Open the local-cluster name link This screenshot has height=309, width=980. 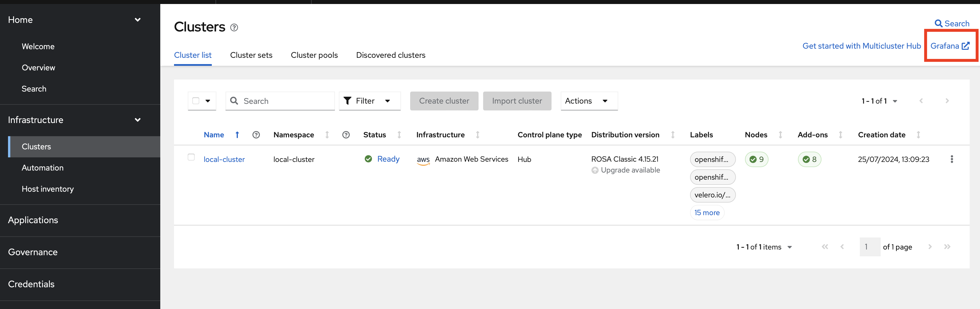[224, 160]
